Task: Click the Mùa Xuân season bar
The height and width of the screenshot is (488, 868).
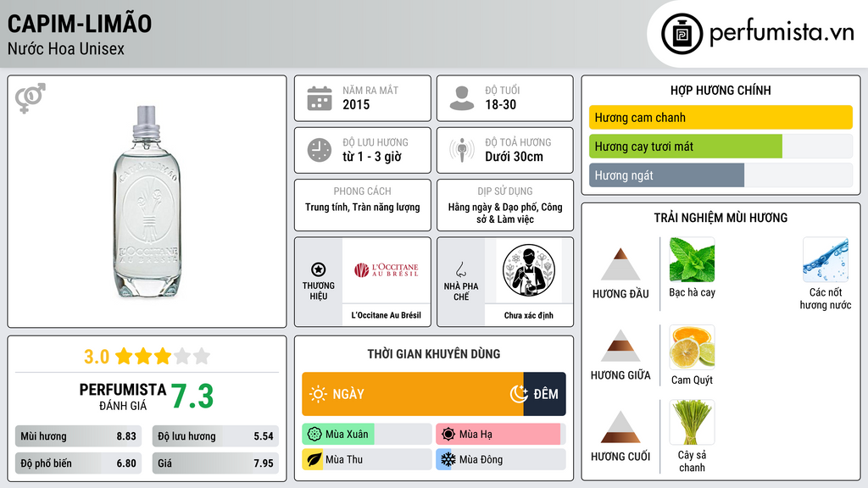Action: (367, 435)
